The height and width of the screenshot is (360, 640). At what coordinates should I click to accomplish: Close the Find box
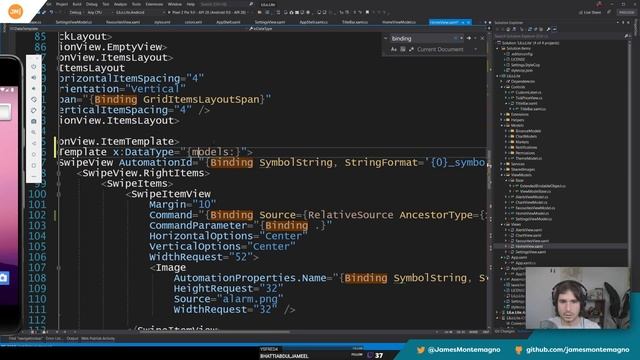[x=482, y=38]
